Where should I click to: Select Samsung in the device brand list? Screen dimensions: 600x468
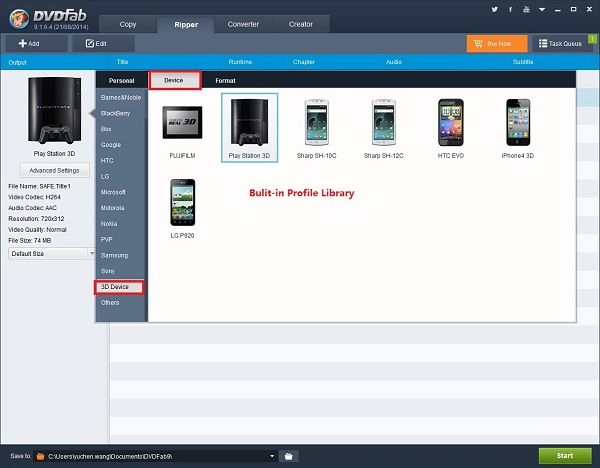point(114,255)
